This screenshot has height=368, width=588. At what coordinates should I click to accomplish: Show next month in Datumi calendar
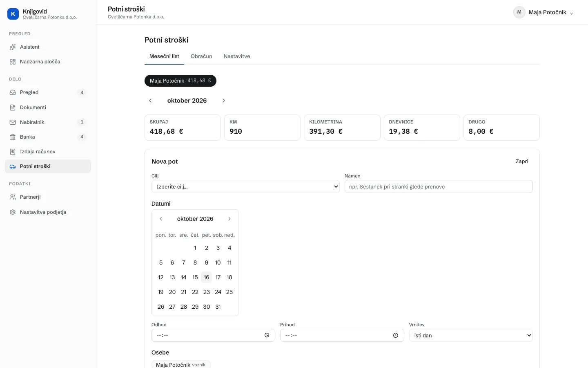click(229, 219)
